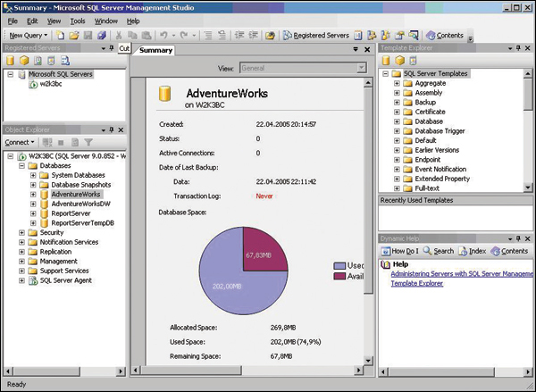Click the Copy icon in toolbar

pos(132,35)
